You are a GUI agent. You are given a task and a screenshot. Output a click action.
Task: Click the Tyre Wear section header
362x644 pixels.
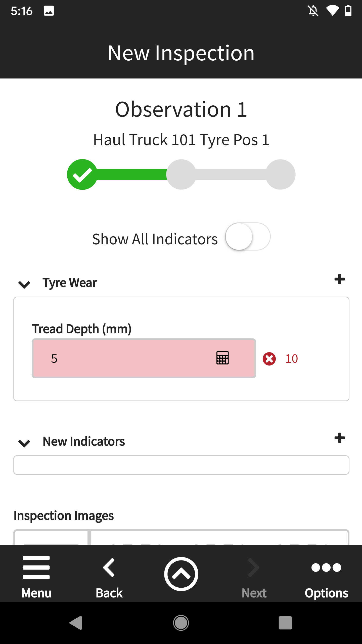pos(70,283)
